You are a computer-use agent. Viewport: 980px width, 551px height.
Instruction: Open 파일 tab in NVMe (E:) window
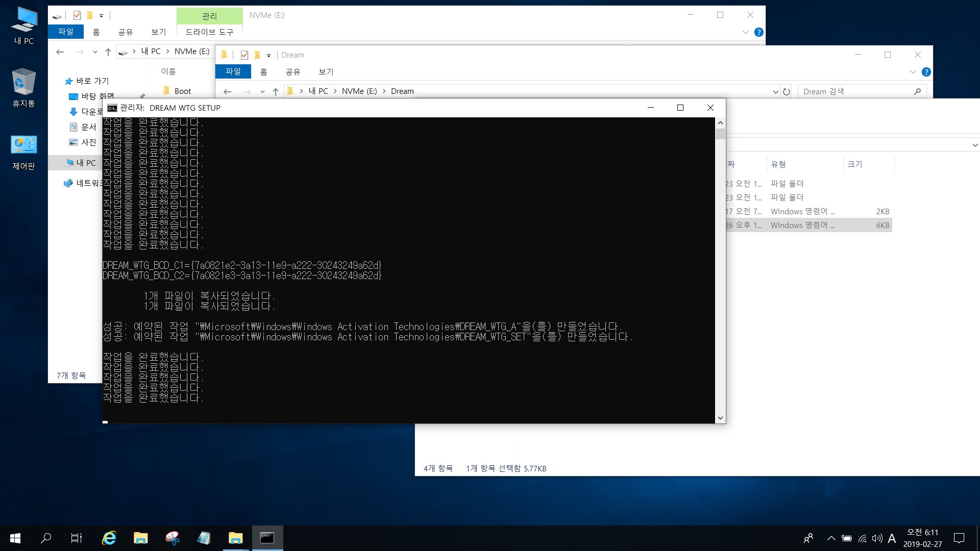click(66, 32)
